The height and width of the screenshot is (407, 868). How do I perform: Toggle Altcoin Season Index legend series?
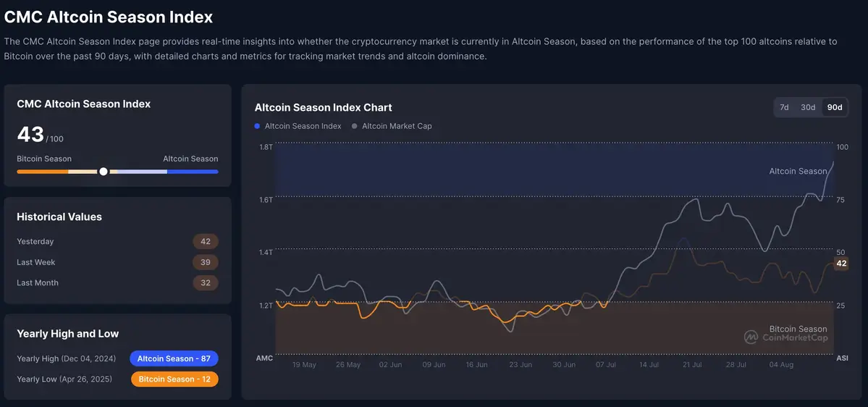pyautogui.click(x=298, y=126)
